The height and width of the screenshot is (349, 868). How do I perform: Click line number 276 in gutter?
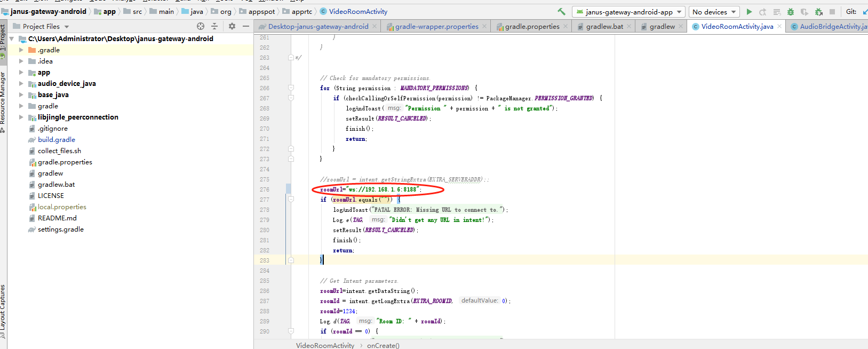(x=265, y=189)
